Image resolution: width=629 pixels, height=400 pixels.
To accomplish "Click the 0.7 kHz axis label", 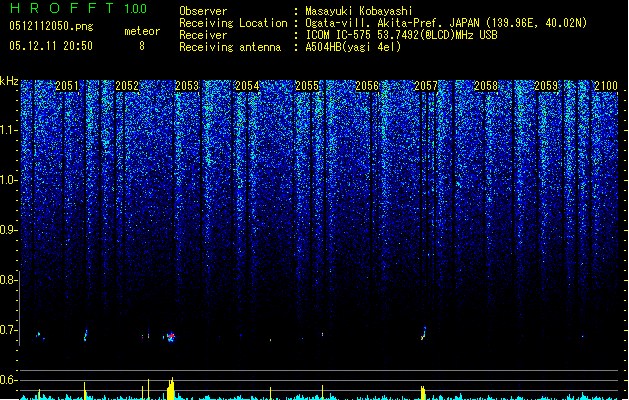I will pos(8,330).
